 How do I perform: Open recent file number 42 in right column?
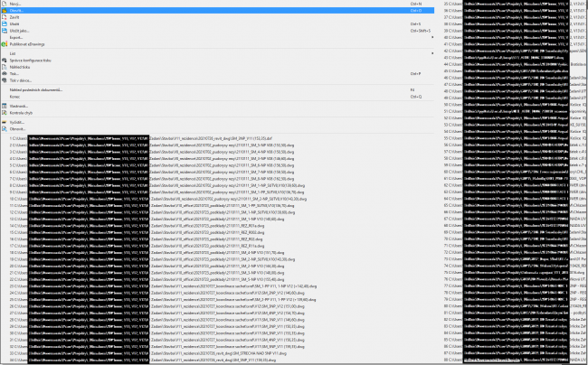[x=515, y=51]
